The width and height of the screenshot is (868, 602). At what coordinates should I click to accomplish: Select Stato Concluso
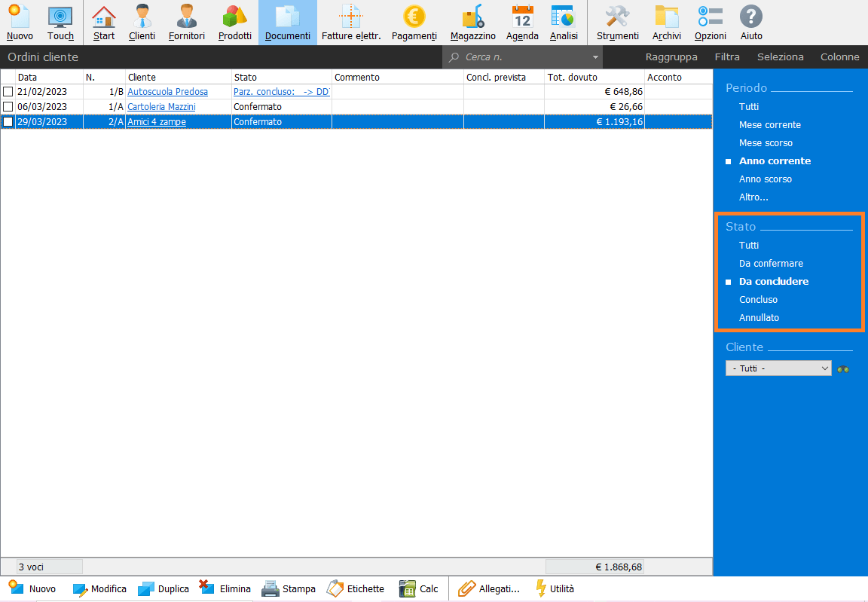pos(758,299)
